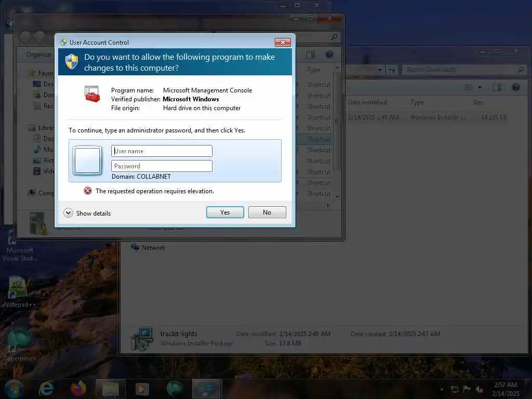The height and width of the screenshot is (399, 532).
Task: Open Supermium desktop shortcut
Action: (x=20, y=345)
